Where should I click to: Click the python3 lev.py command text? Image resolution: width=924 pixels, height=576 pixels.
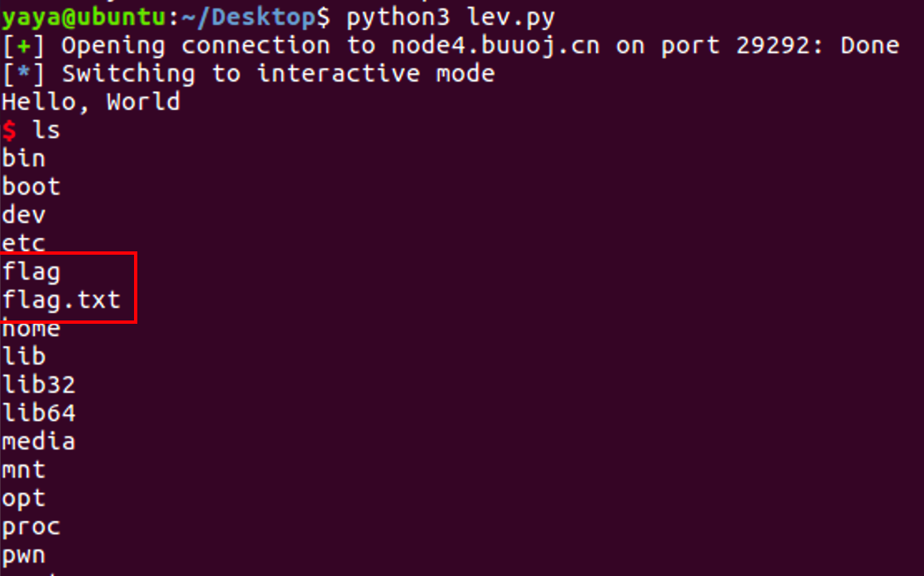(450, 16)
